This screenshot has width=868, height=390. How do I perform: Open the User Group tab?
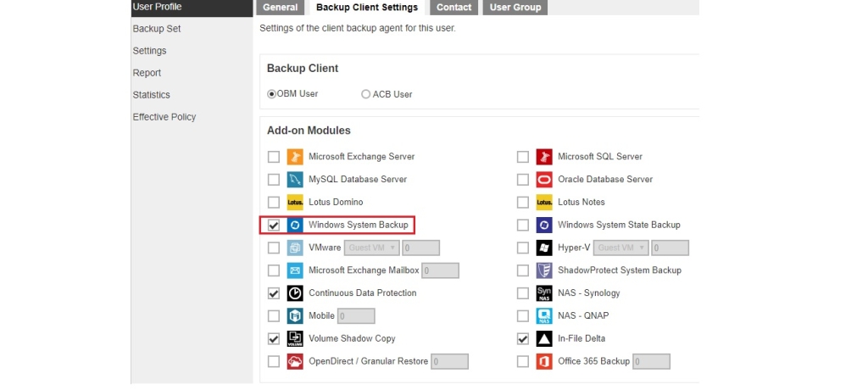point(515,7)
